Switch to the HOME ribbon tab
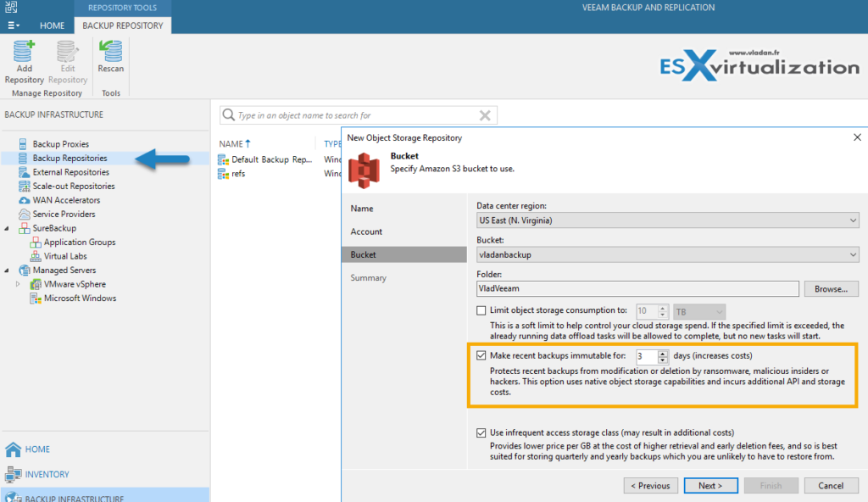The image size is (868, 502). click(x=52, y=25)
